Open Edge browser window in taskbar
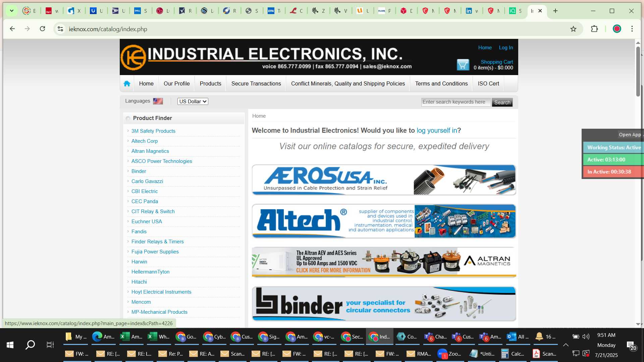Viewport: 644px width, 362px height. click(x=103, y=337)
